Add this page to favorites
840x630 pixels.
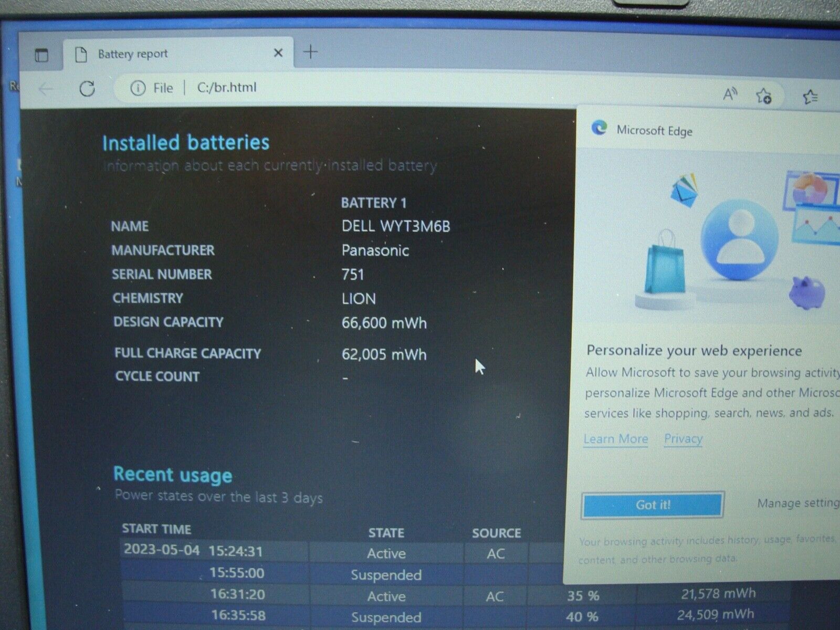click(x=764, y=96)
